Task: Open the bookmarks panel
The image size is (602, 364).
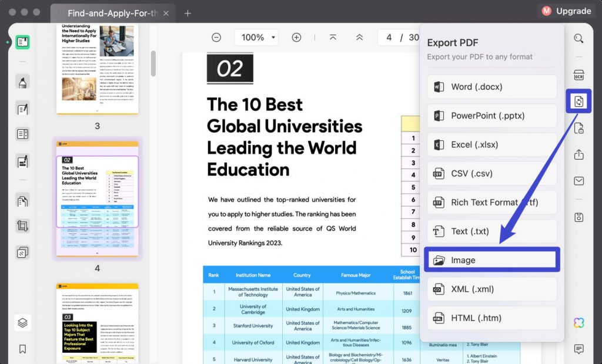Action: [x=22, y=349]
